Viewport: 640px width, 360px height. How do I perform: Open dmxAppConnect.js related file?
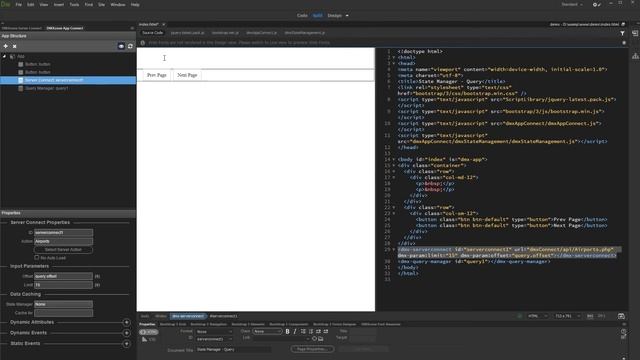click(261, 33)
